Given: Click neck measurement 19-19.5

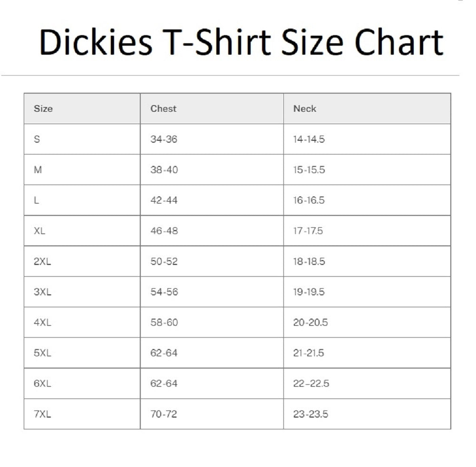Looking at the screenshot, I should tap(309, 292).
